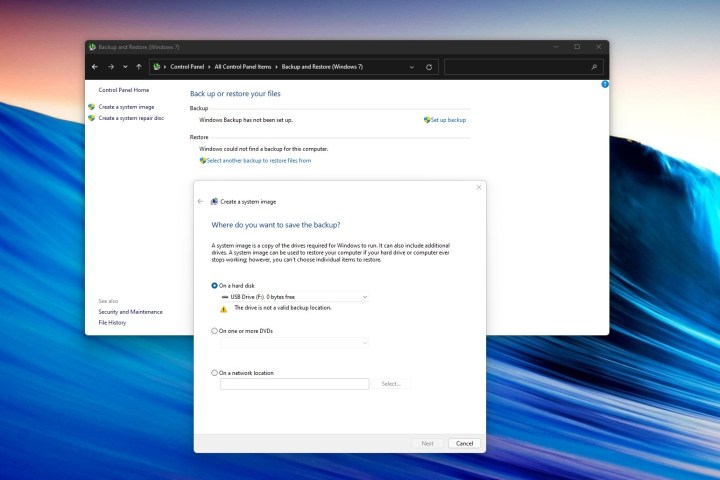Image resolution: width=720 pixels, height=480 pixels.
Task: Open the recent locations chevron next to forward arrow
Action: click(124, 67)
